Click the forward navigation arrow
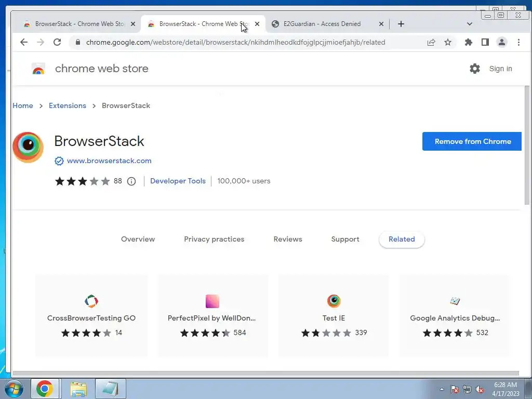Image resolution: width=532 pixels, height=399 pixels. (x=41, y=42)
